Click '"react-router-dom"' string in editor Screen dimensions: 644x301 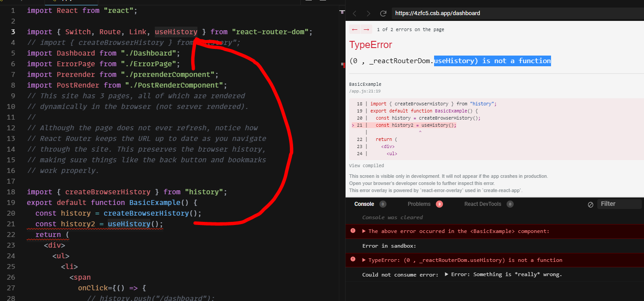pos(270,32)
